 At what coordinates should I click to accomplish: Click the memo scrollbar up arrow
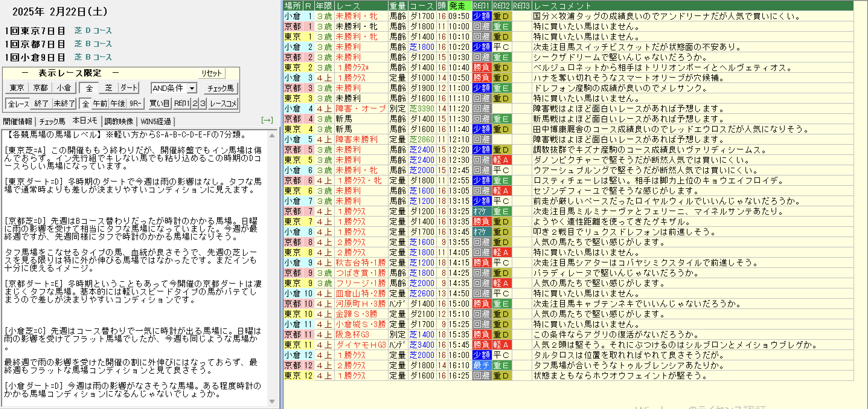pos(272,136)
